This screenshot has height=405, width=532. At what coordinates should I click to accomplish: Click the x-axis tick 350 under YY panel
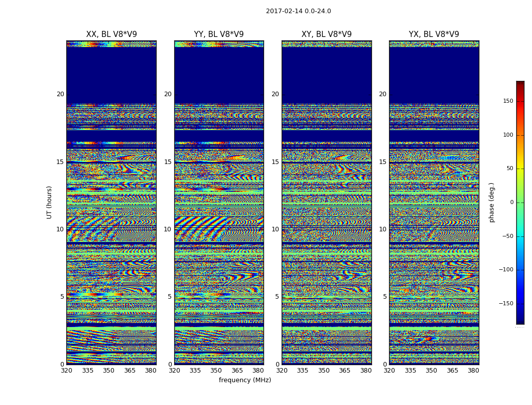216,371
